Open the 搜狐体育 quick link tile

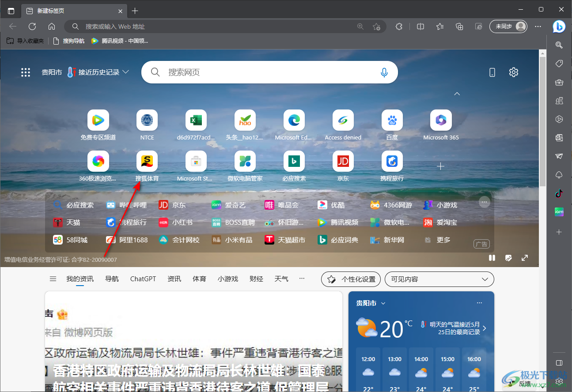tap(147, 166)
